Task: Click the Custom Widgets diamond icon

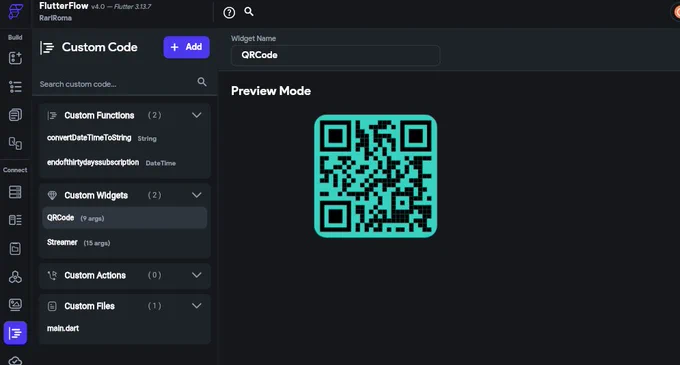Action: (52, 195)
